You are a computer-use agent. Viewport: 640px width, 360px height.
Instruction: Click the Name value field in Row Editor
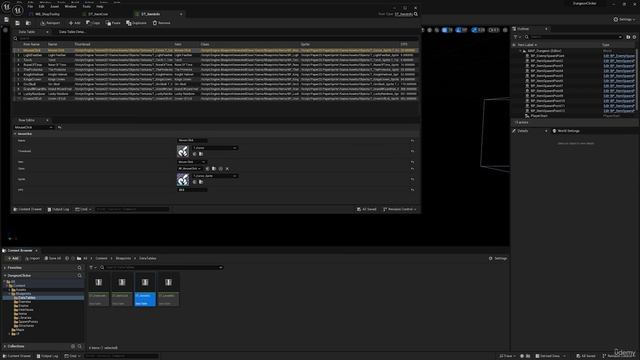coord(192,140)
